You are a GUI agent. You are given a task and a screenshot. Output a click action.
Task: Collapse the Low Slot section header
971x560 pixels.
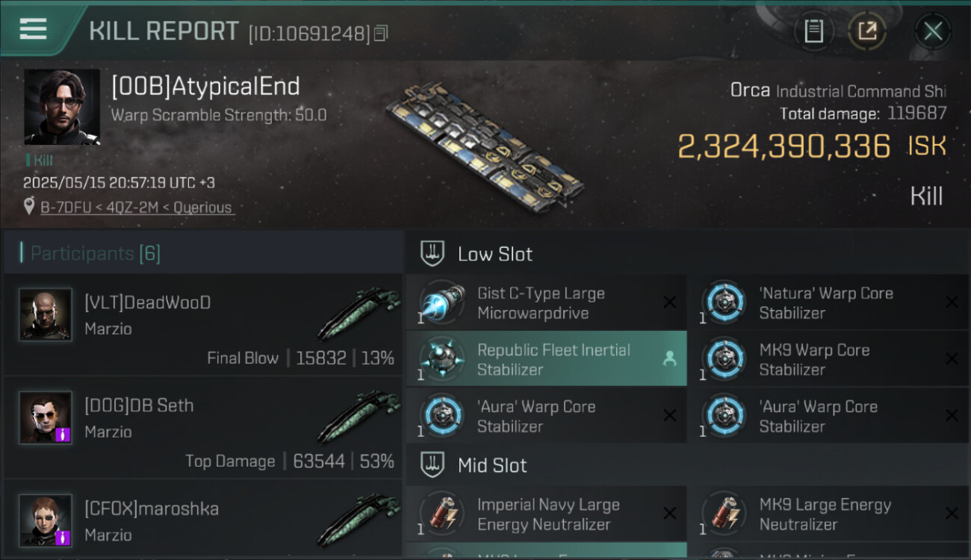point(495,254)
